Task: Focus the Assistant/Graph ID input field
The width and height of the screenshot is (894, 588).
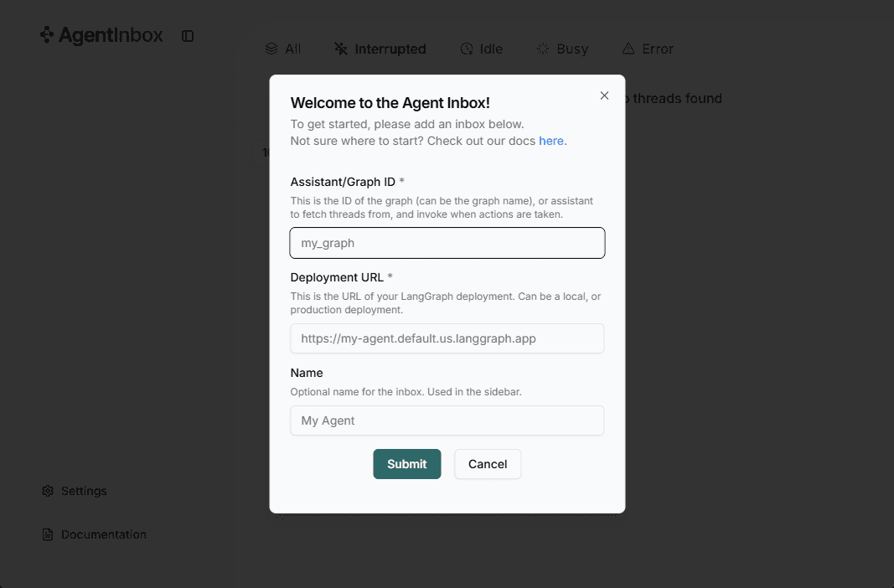Action: (447, 243)
